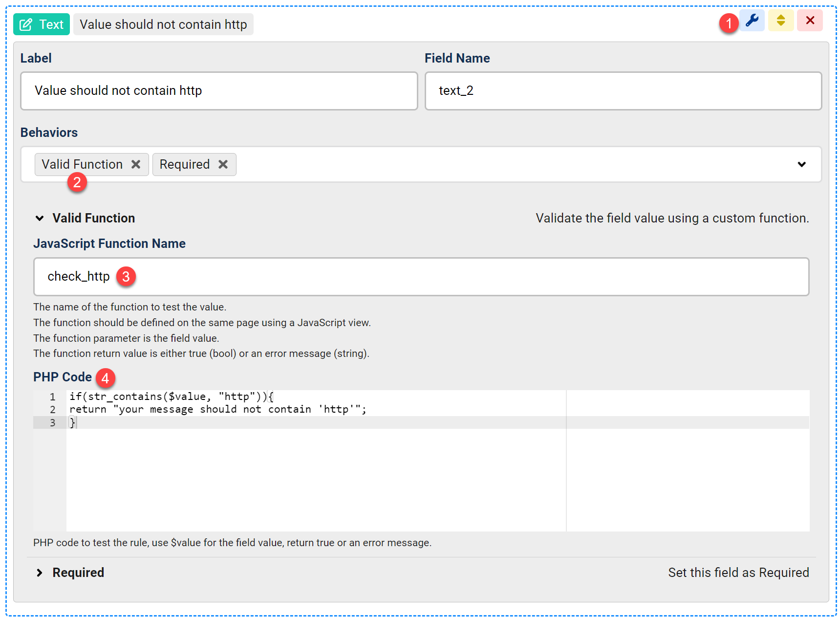Click the Valid Function section heading
This screenshot has width=840, height=619.
94,218
